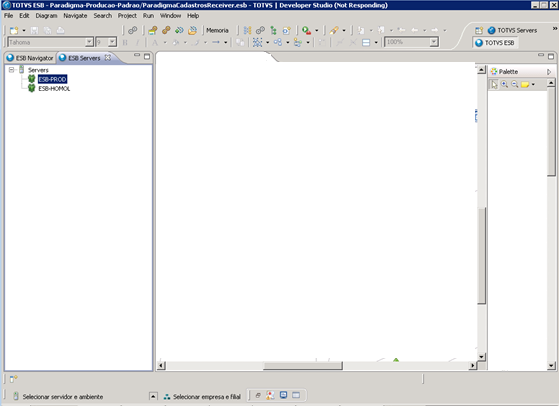Click the New wizard icon in toolbar
Image resolution: width=559 pixels, height=406 pixels.
14,31
